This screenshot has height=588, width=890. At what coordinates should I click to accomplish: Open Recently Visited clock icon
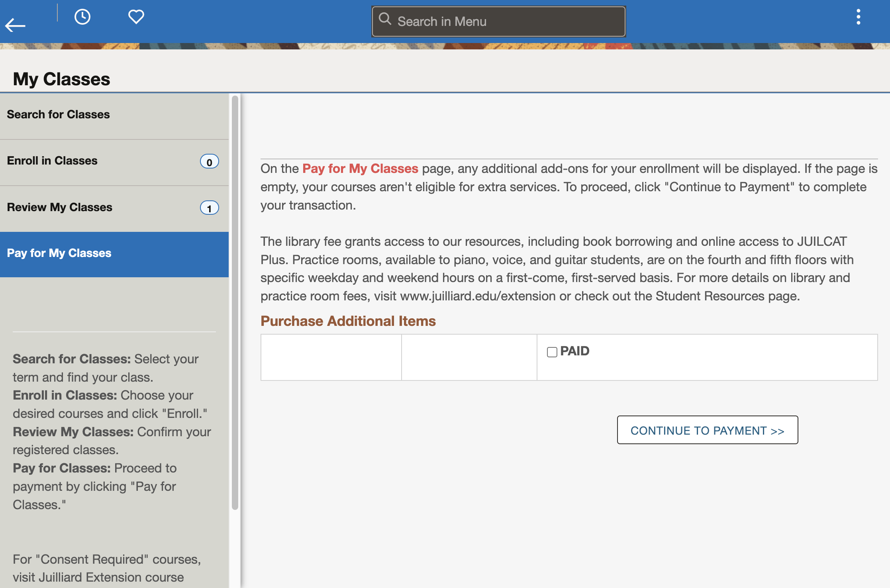pyautogui.click(x=82, y=17)
